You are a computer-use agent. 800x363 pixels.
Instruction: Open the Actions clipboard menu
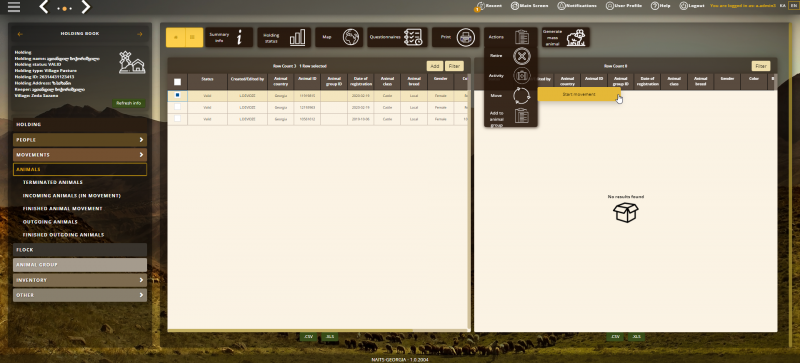click(x=511, y=37)
